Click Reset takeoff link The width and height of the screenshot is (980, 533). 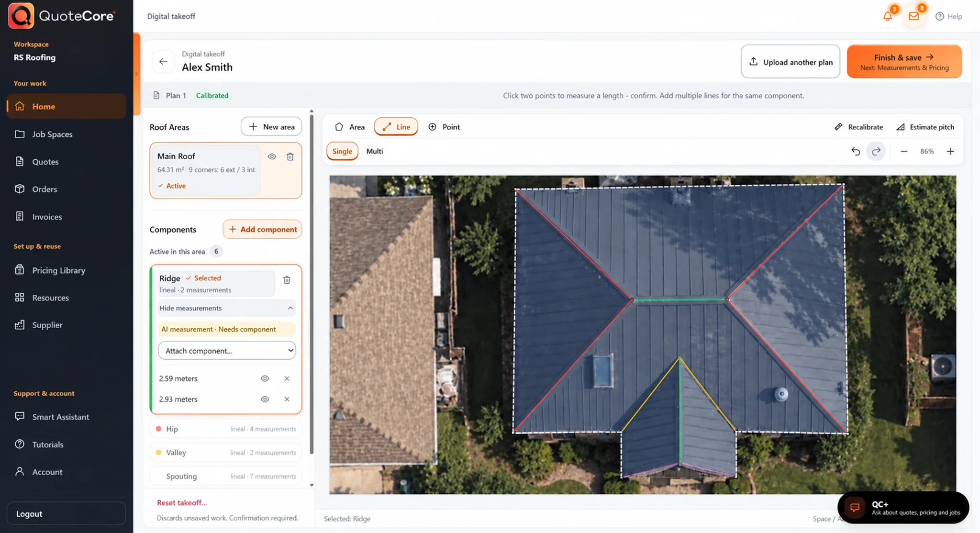182,502
